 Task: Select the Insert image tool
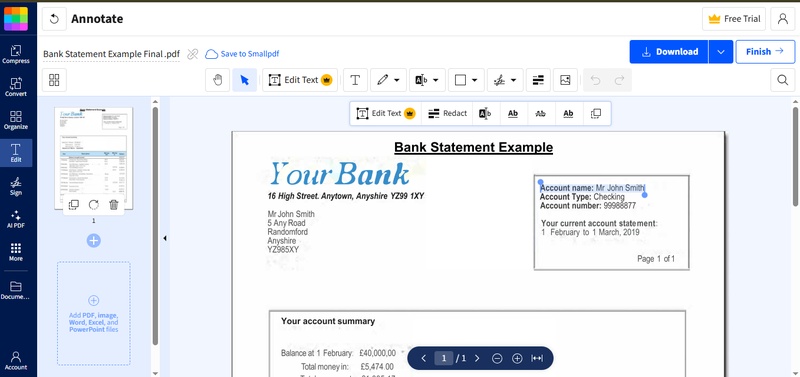[x=565, y=80]
